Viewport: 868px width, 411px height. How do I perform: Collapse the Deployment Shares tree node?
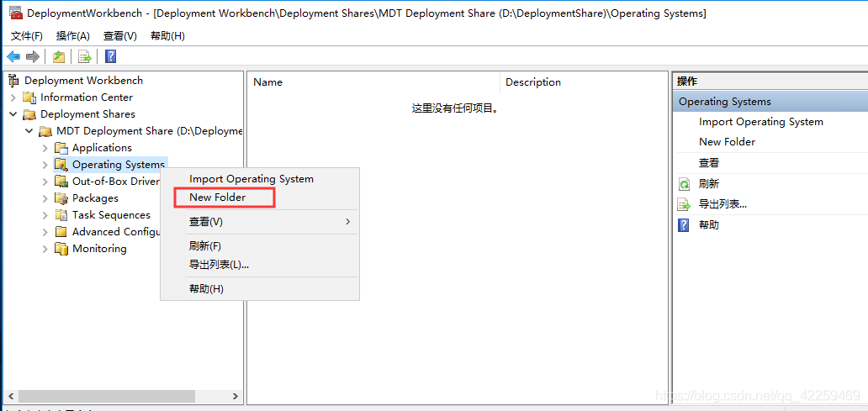click(x=13, y=114)
